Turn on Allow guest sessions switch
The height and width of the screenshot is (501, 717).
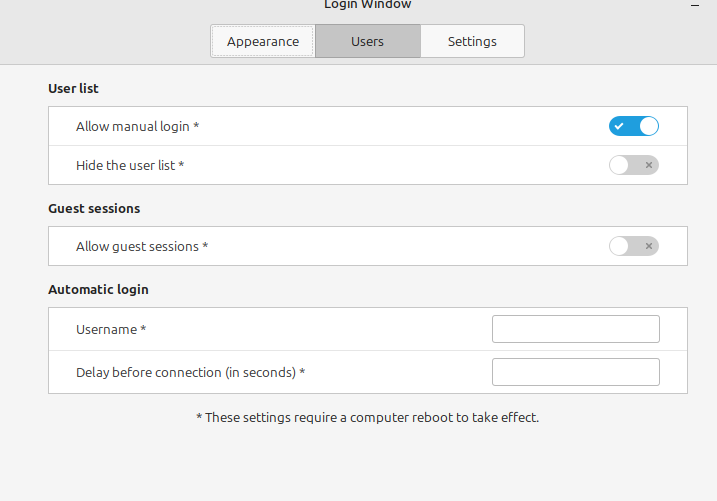coord(634,246)
